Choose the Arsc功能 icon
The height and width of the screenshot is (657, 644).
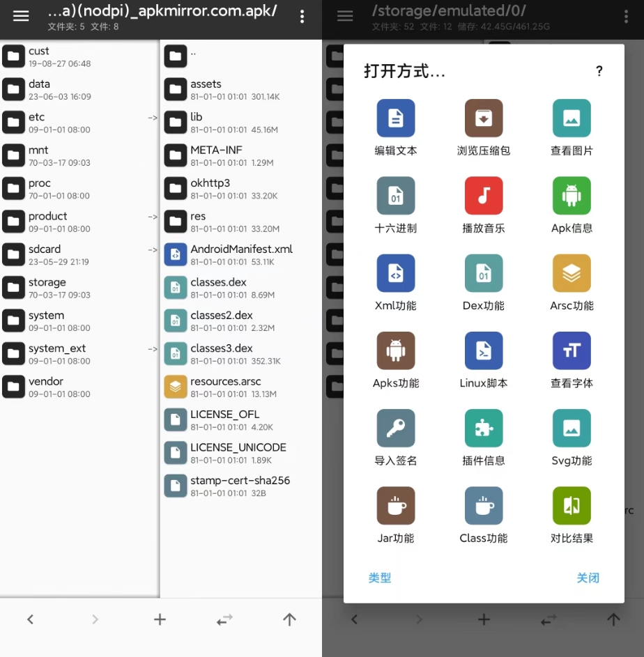(x=571, y=273)
